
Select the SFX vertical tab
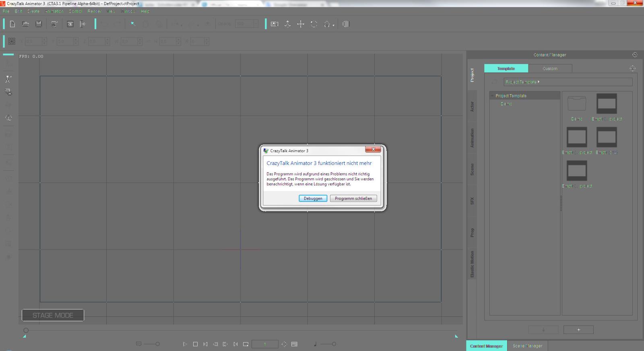tap(472, 201)
